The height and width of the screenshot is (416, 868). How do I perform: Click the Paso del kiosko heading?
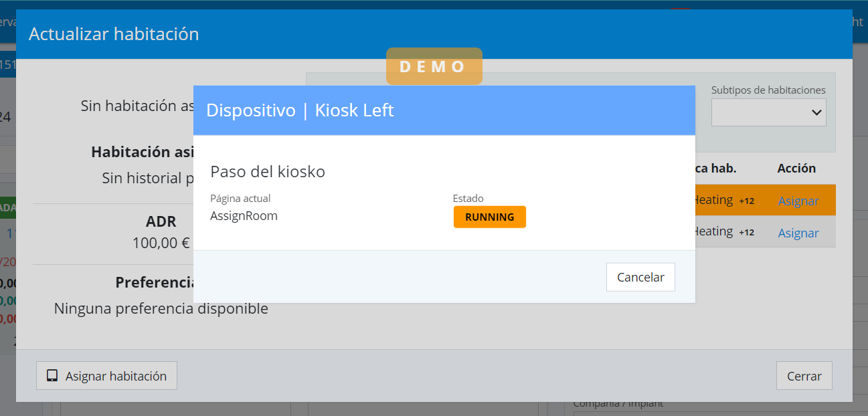pos(268,172)
